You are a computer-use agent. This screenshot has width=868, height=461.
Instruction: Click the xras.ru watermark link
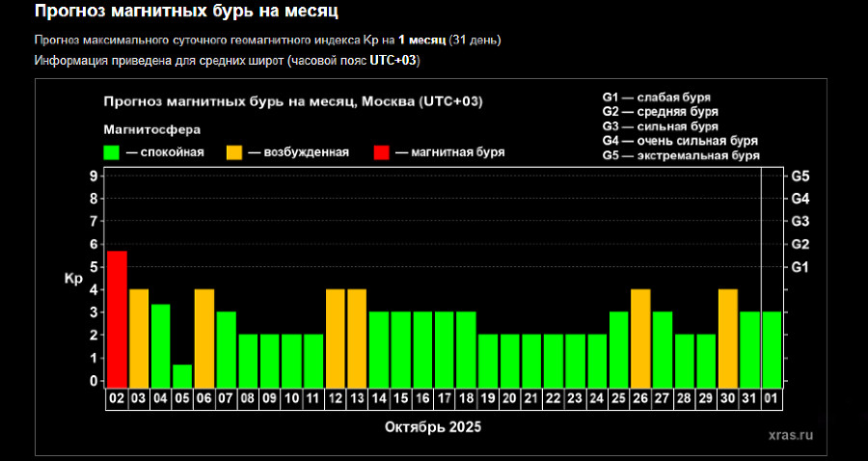click(x=791, y=435)
